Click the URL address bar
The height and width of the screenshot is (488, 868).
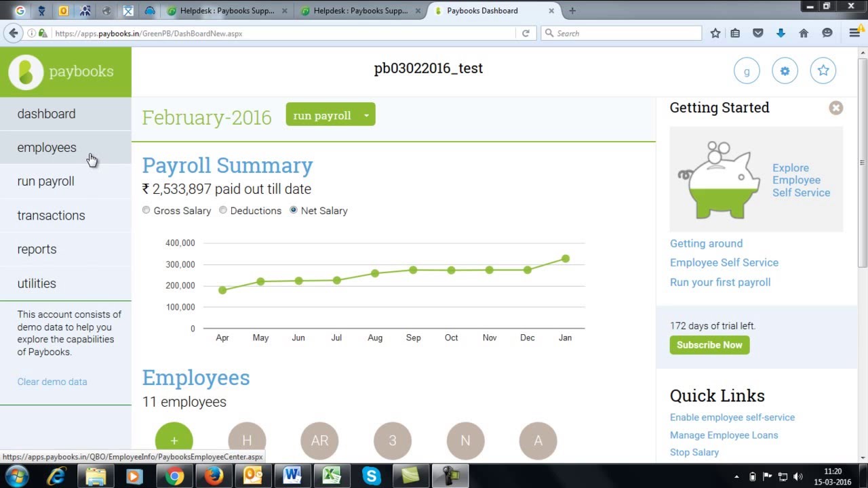click(285, 33)
